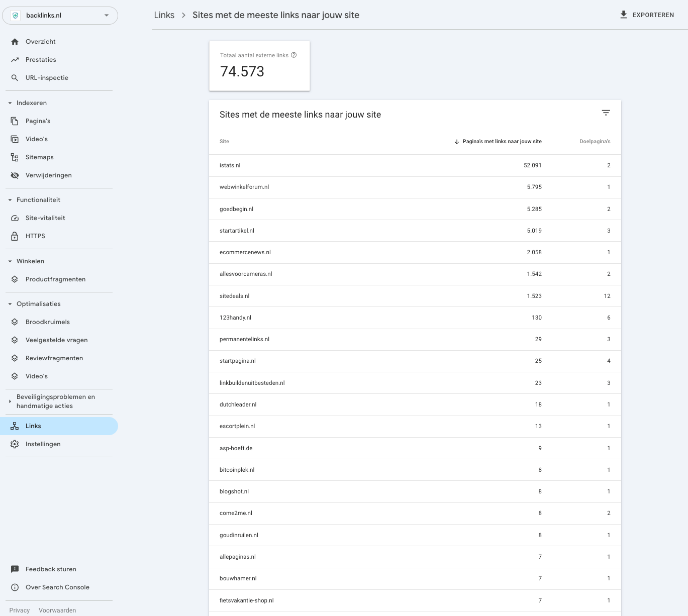
Task: Expand Beveiligingsproblemen en handmatige acties
Action: point(9,401)
